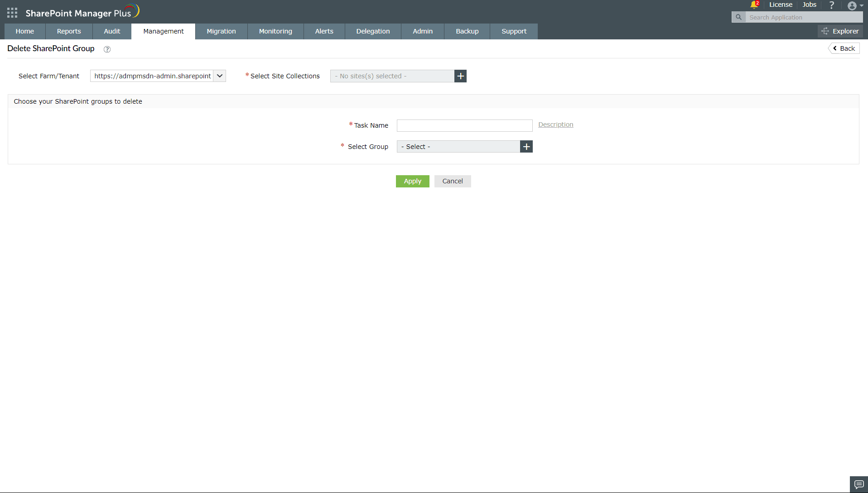
Task: Click the search magnifier icon
Action: [x=738, y=17]
